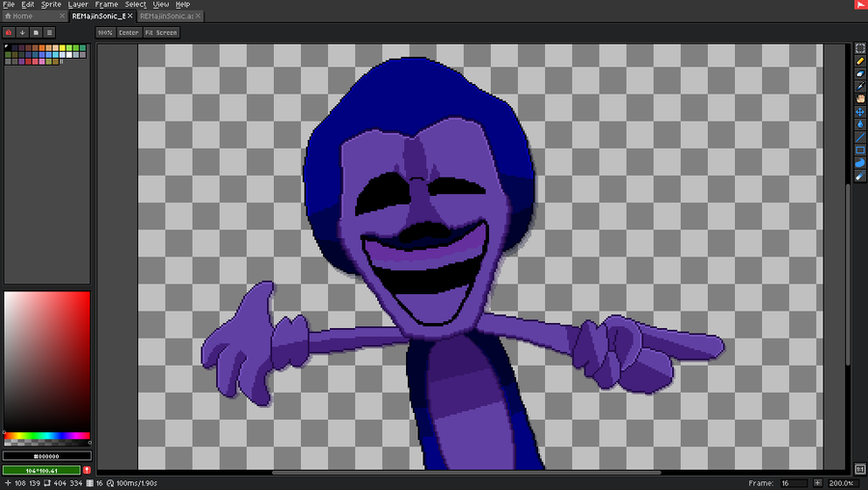The image size is (868, 490).
Task: Close the active REMajinSonic_E tab
Action: (130, 16)
